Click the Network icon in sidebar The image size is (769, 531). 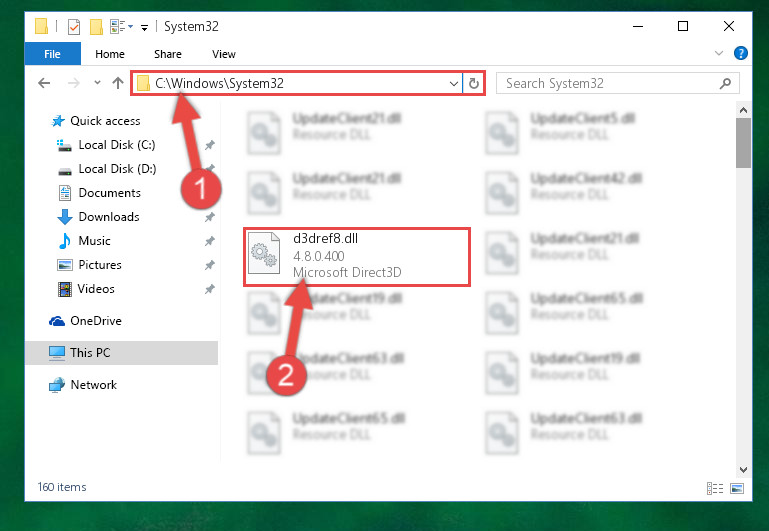click(57, 385)
